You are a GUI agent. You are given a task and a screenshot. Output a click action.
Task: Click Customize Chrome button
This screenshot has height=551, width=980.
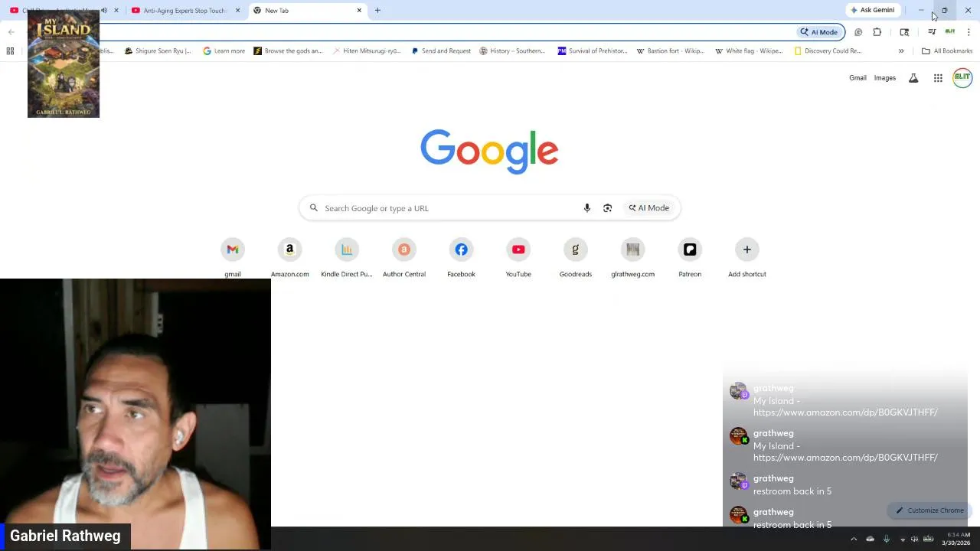coord(930,510)
